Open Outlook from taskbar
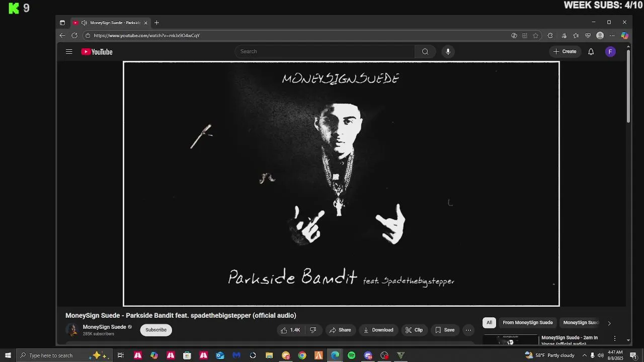 (220, 355)
